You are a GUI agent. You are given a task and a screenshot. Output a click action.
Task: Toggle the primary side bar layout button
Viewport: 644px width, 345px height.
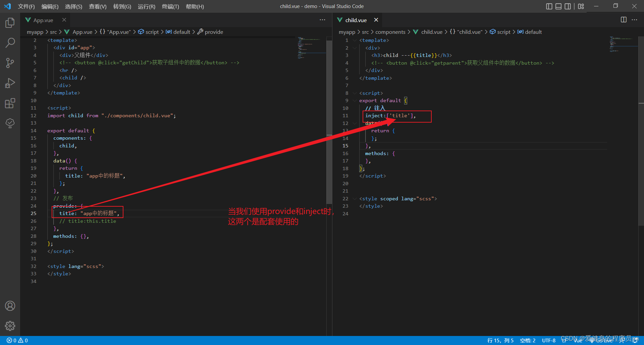coord(549,6)
